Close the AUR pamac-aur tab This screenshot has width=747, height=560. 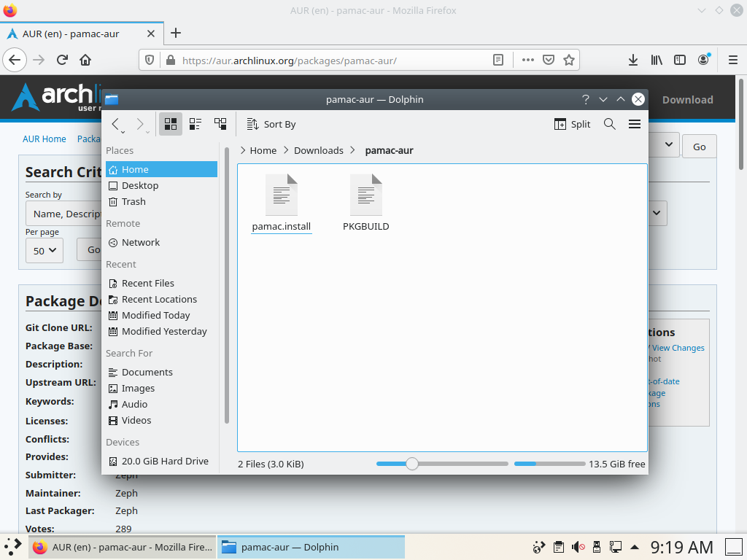(x=150, y=34)
